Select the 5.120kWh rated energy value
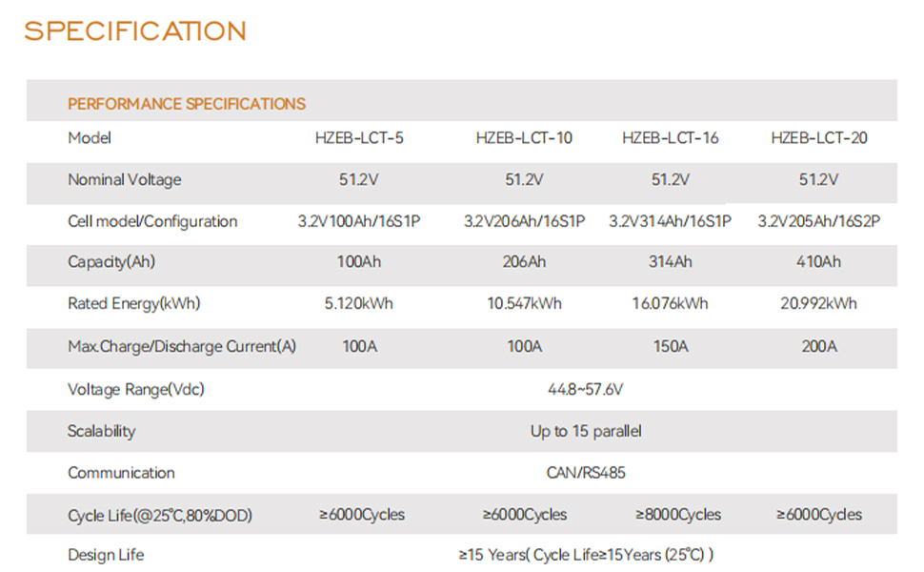924x572 pixels. point(359,304)
